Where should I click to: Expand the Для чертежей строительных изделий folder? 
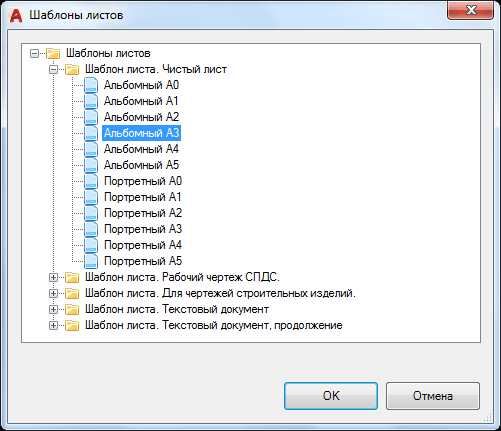[53, 293]
